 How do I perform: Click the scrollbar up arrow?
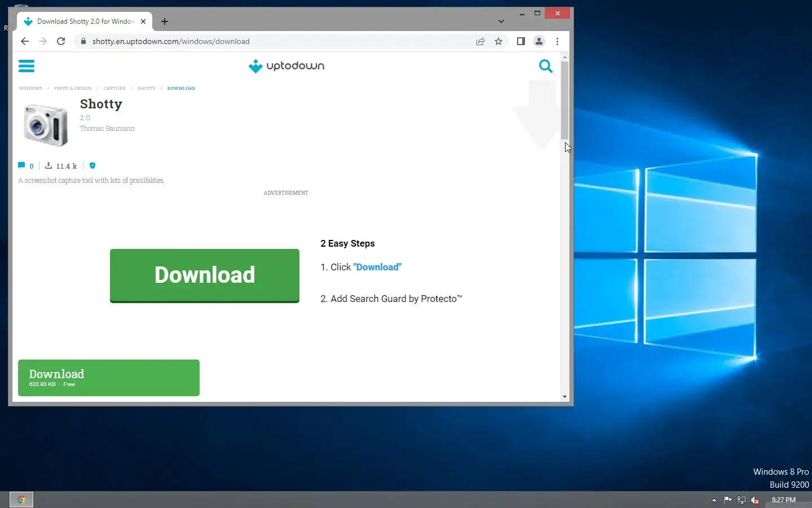(564, 58)
